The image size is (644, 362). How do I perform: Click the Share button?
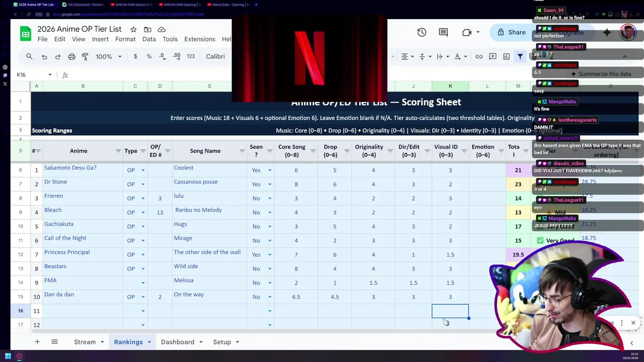point(511,32)
